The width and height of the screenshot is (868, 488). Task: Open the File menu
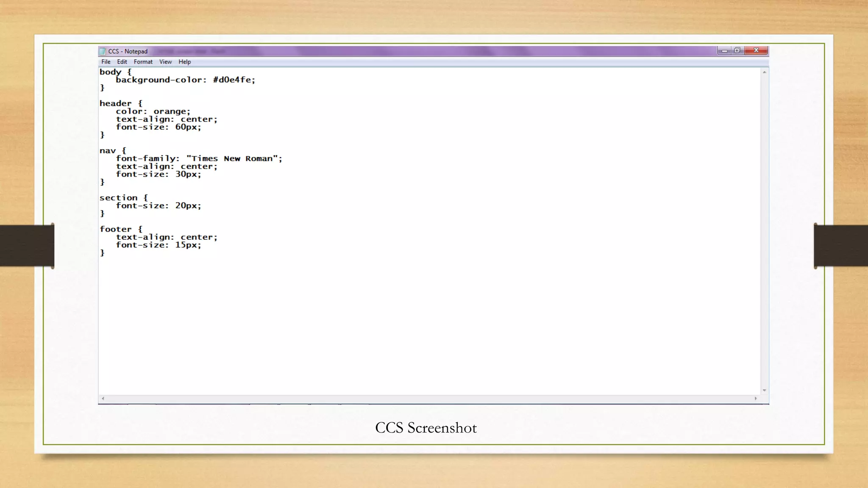(x=106, y=62)
